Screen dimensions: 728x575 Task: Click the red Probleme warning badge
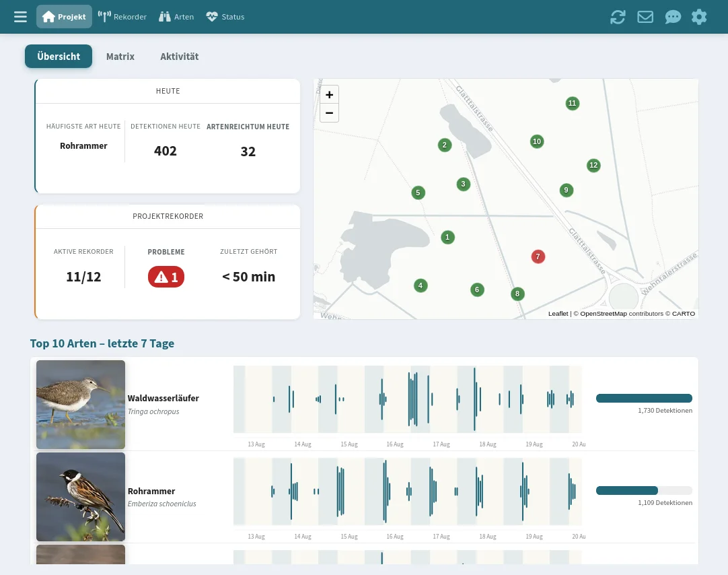(166, 277)
